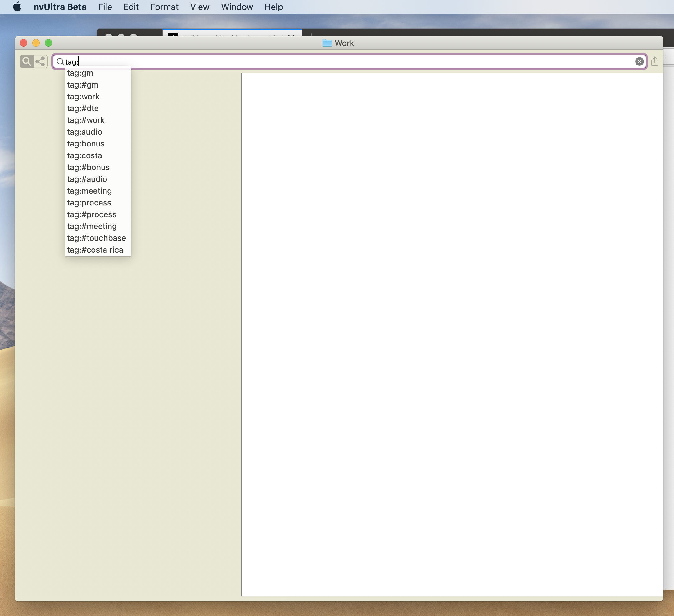Click the share-nodes icon beside search mode

coord(40,61)
